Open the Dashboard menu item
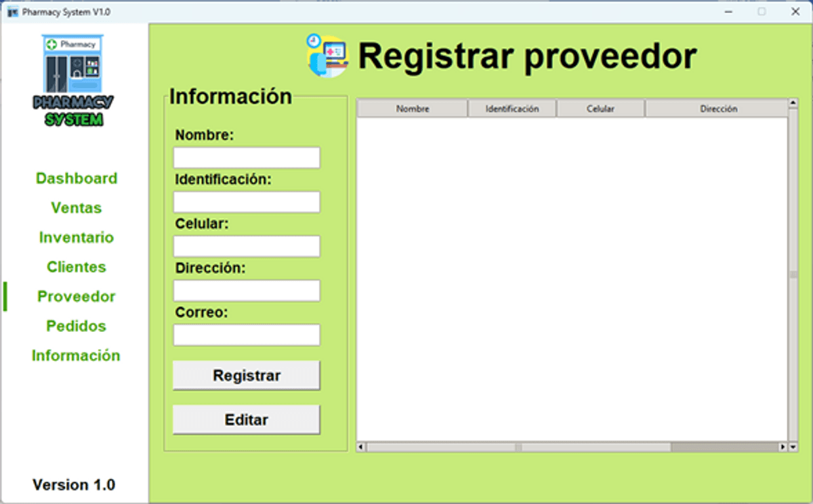This screenshot has height=504, width=813. [77, 178]
